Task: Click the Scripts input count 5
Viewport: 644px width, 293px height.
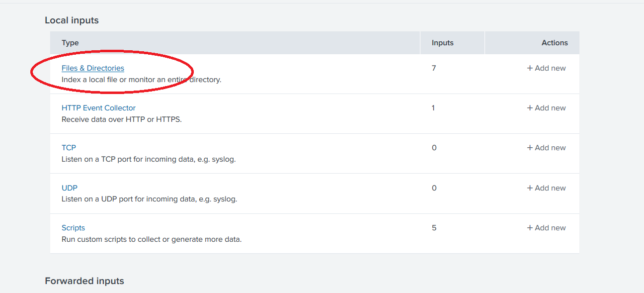Action: click(x=434, y=228)
